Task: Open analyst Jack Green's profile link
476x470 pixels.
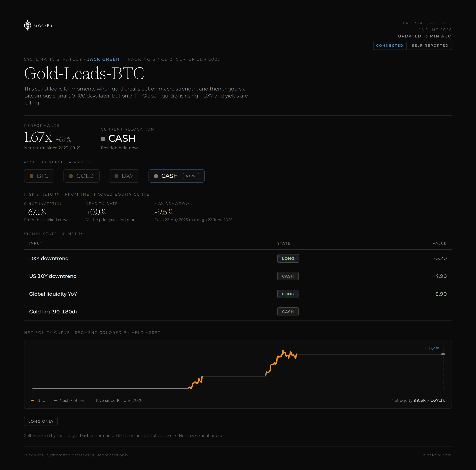Action: pyautogui.click(x=103, y=59)
